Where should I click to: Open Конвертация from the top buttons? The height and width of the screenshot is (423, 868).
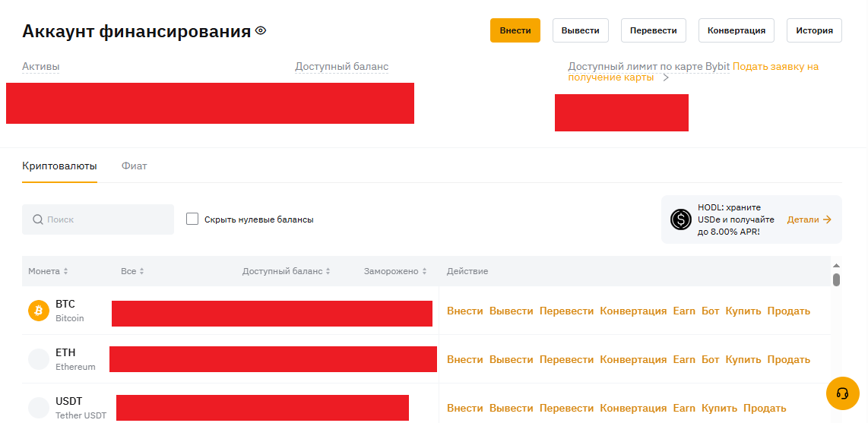point(737,30)
